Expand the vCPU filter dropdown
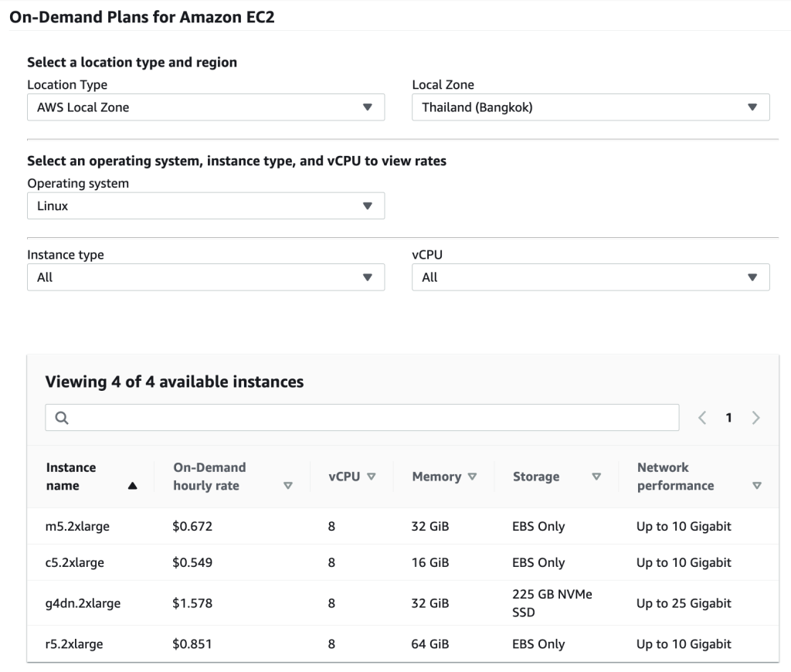791x672 pixels. (x=590, y=277)
